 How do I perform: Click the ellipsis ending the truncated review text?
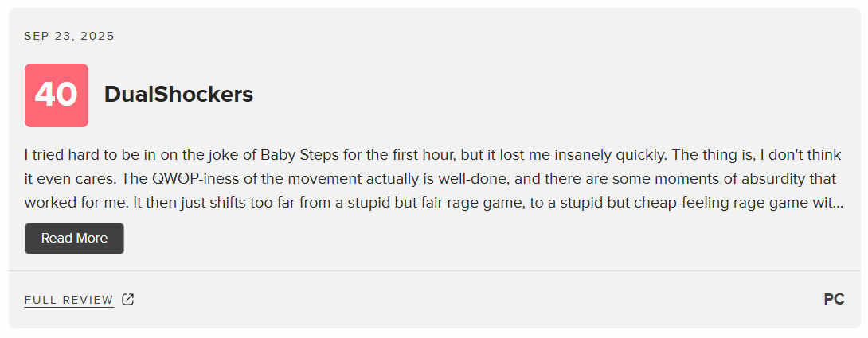[839, 204]
